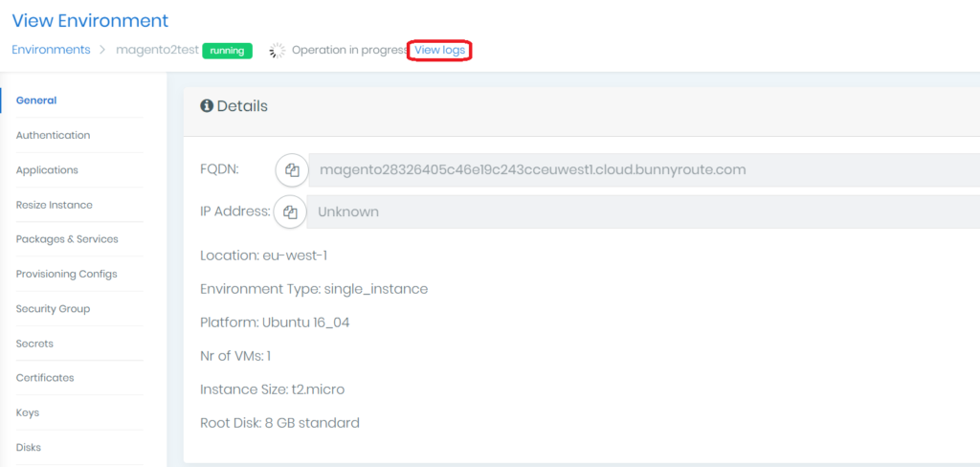Switch to Applications section

[x=47, y=170]
